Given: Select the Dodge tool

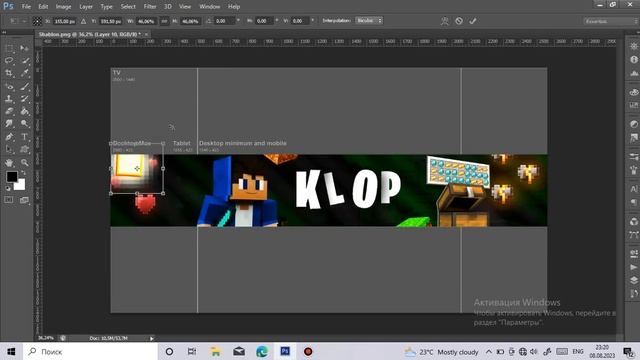Looking at the screenshot, I should tap(24, 123).
